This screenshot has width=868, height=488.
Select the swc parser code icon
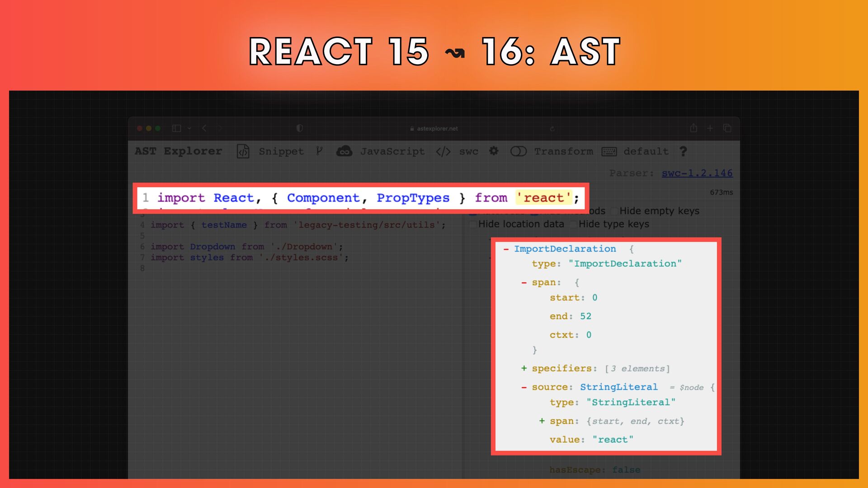(x=443, y=151)
